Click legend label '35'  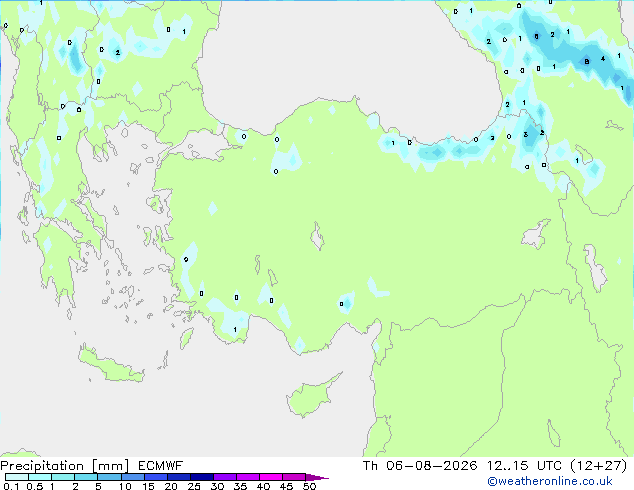pos(240,486)
